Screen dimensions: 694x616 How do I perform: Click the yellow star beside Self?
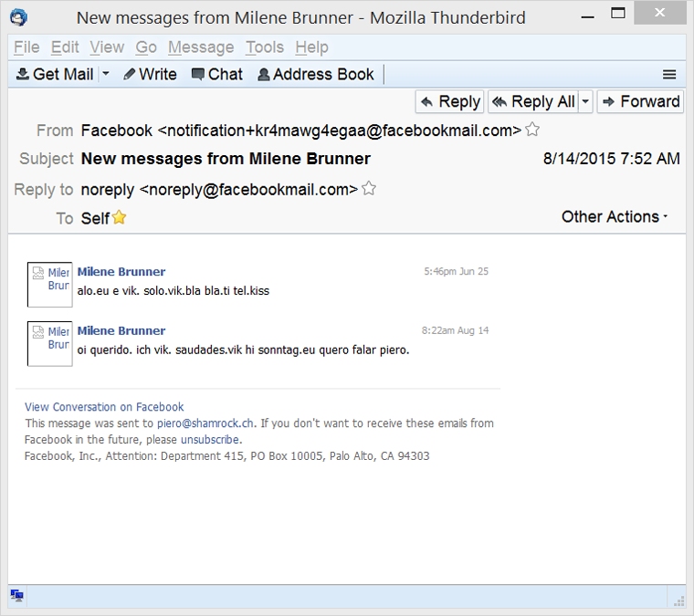pyautogui.click(x=119, y=217)
